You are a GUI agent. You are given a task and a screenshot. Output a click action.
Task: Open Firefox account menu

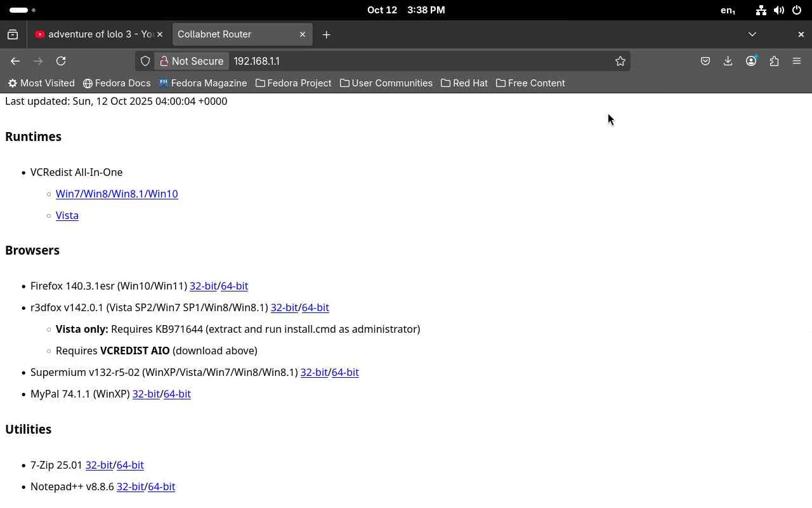[x=751, y=61]
